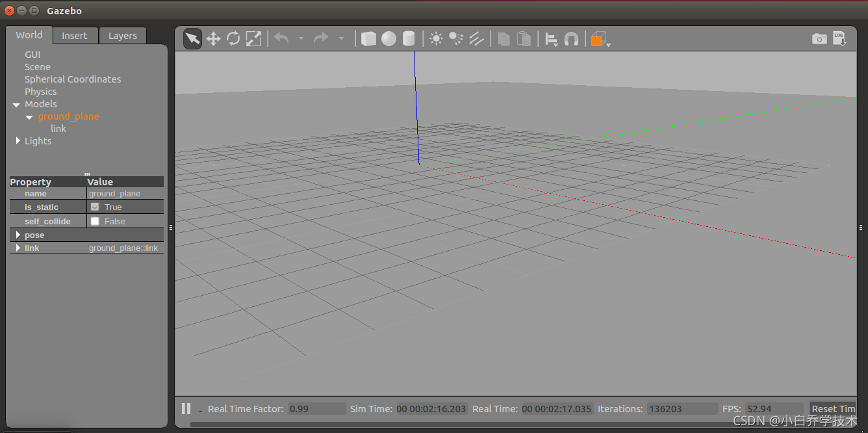The image size is (868, 433).
Task: Click the Real Time value field
Action: click(x=557, y=409)
